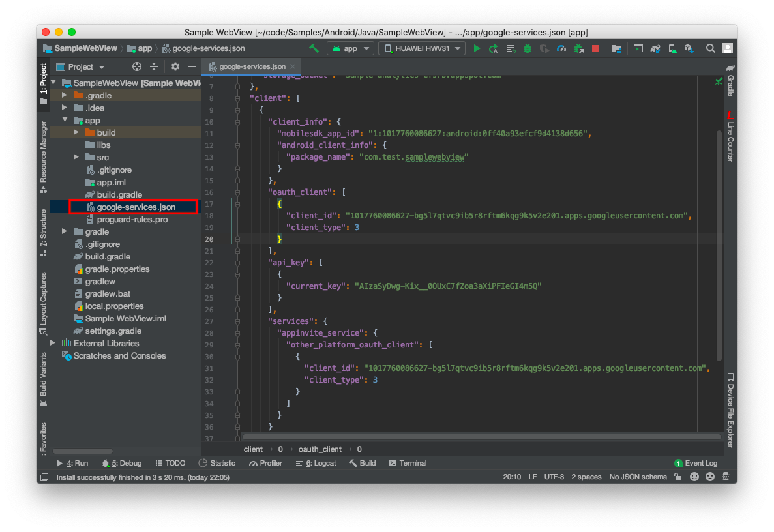Click No JSON schema in status bar
Image resolution: width=774 pixels, height=532 pixels.
pyautogui.click(x=638, y=477)
